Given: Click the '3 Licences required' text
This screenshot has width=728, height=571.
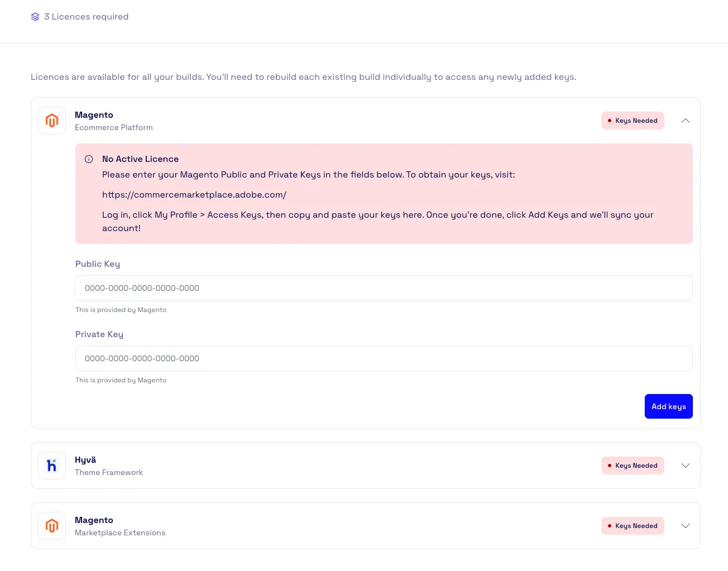Looking at the screenshot, I should coord(87,17).
